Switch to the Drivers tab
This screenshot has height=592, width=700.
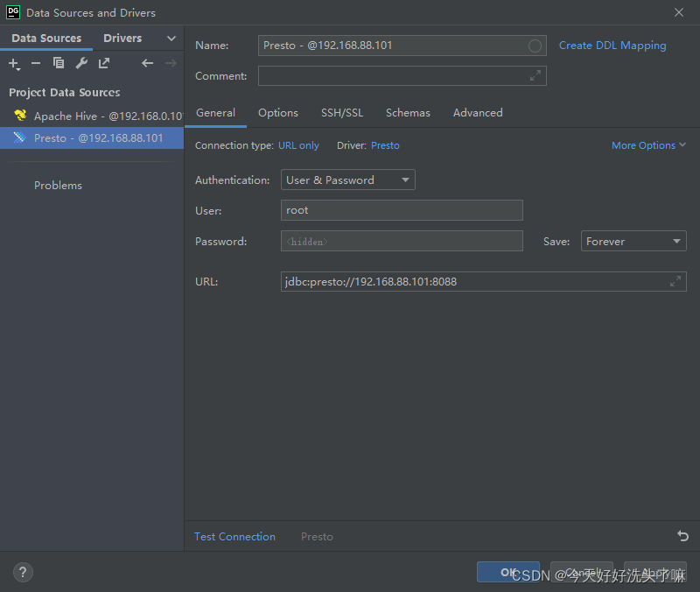coord(122,39)
